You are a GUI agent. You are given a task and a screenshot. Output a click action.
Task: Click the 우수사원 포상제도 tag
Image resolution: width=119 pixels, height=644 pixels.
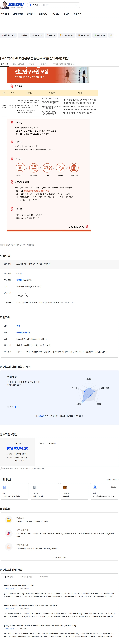(x=66, y=35)
